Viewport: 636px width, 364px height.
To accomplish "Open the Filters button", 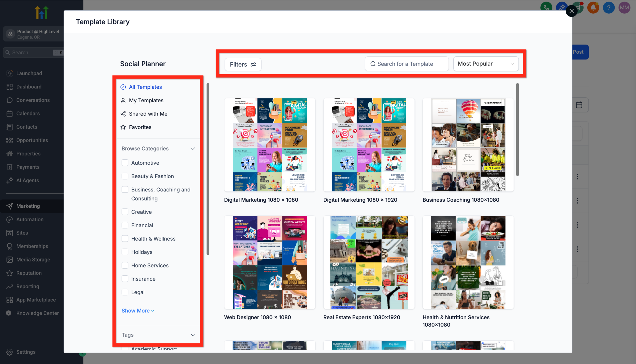I will tap(242, 64).
